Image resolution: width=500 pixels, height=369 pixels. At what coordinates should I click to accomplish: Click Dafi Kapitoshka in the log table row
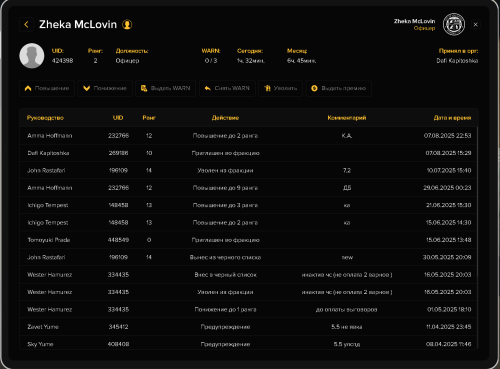[x=48, y=153]
